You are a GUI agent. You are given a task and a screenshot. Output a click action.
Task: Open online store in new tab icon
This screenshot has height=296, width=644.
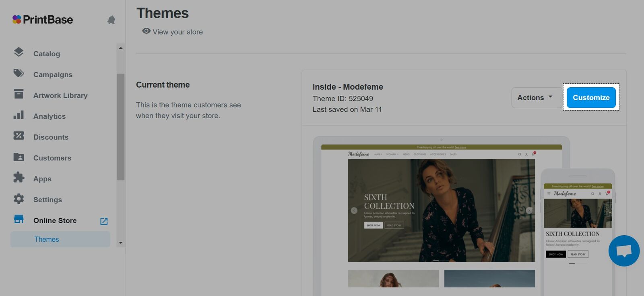(x=104, y=221)
